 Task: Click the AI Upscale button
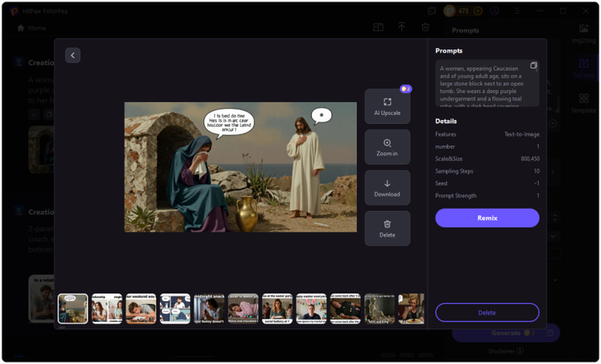pyautogui.click(x=387, y=107)
